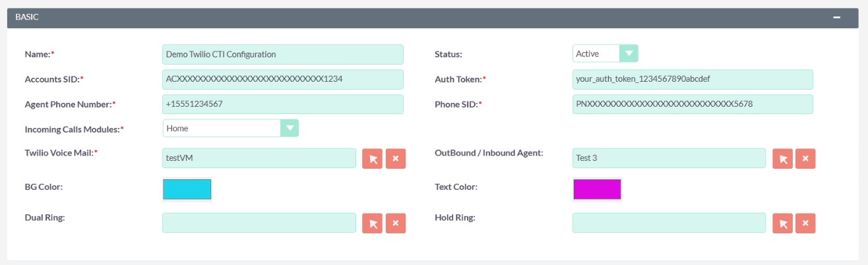Pick the cyan BG Color swatch
The height and width of the screenshot is (265, 868).
click(187, 189)
